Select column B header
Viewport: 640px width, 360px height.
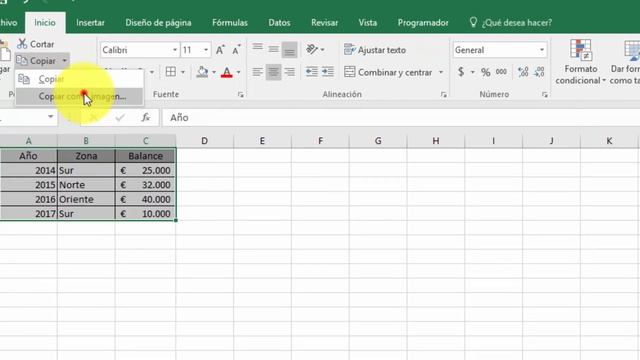(86, 141)
